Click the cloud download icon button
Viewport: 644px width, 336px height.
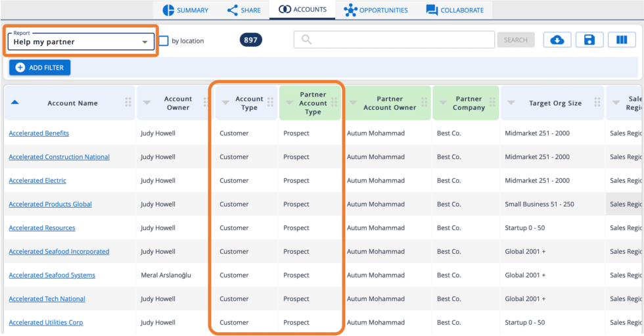coord(557,40)
